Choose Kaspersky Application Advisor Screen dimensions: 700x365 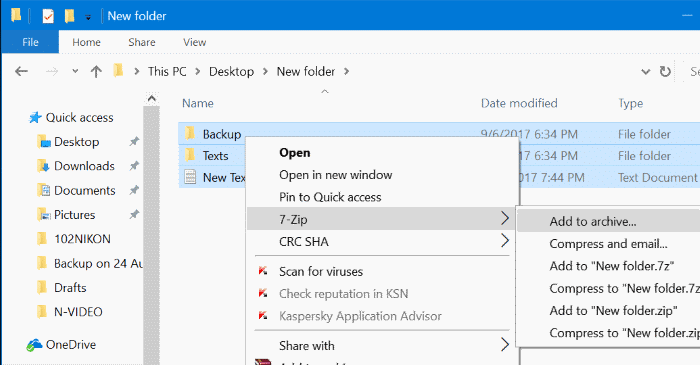click(360, 316)
